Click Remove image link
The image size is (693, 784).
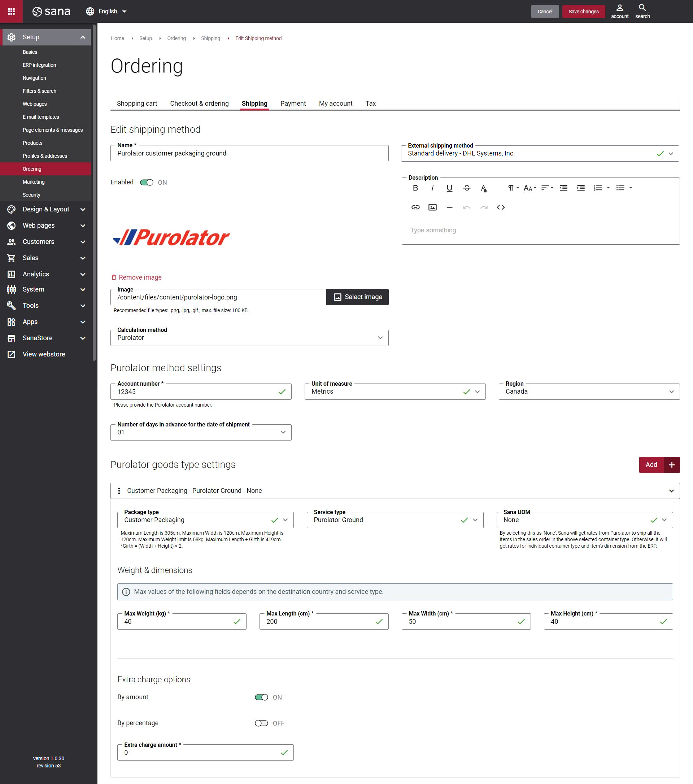point(136,277)
